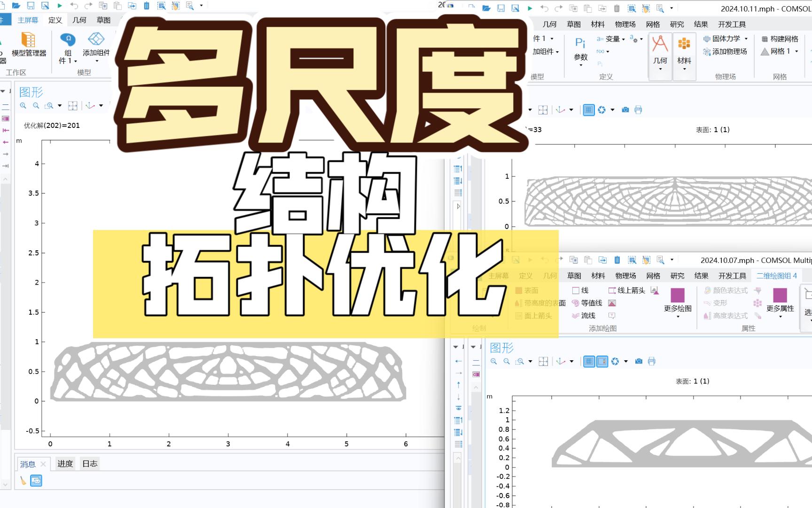Open 主屏幕 tab in left window
The width and height of the screenshot is (812, 508).
click(x=28, y=20)
